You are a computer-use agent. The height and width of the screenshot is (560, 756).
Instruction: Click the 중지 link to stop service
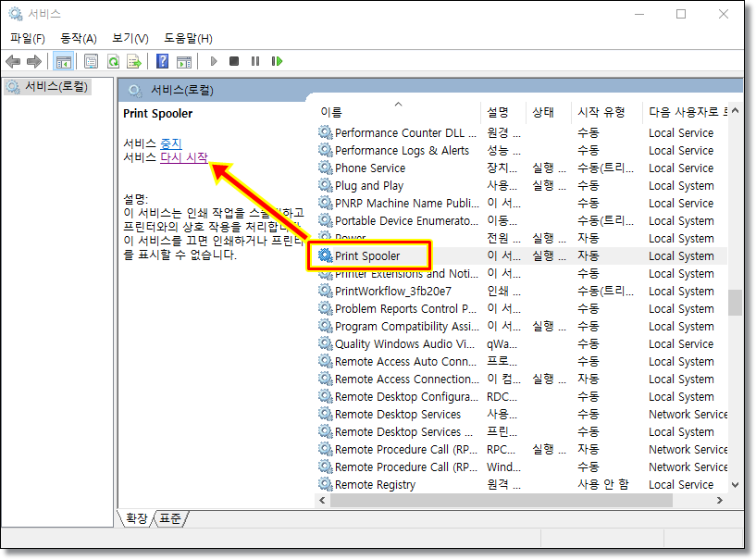pyautogui.click(x=170, y=143)
